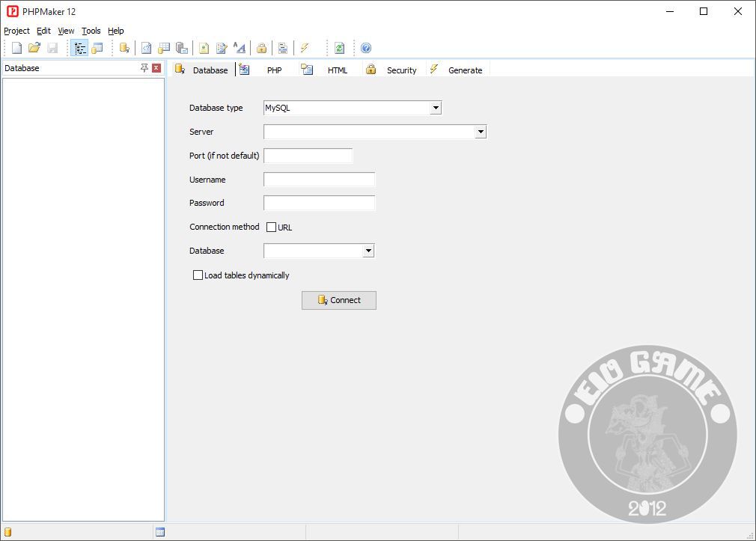
Task: Click the PHP settings page toolbar icon
Action: coord(146,48)
